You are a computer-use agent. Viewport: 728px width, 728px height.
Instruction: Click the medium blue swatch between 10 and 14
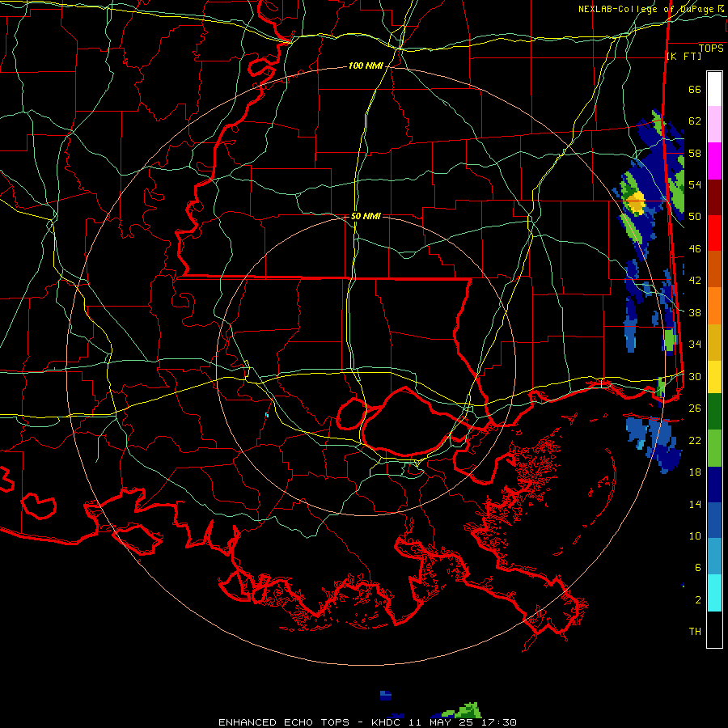coord(714,520)
